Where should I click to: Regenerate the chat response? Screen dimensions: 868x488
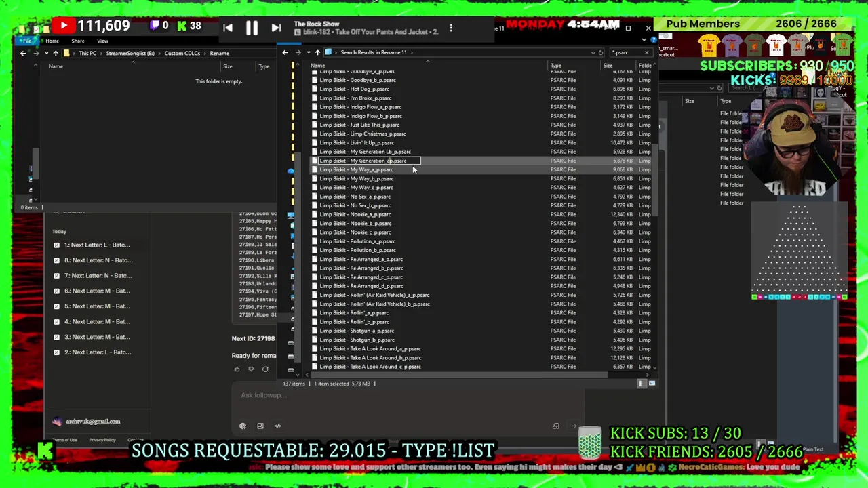[x=265, y=369]
